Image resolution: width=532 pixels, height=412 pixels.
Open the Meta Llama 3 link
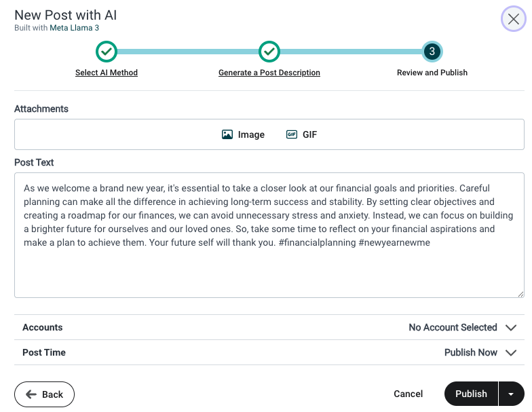74,28
